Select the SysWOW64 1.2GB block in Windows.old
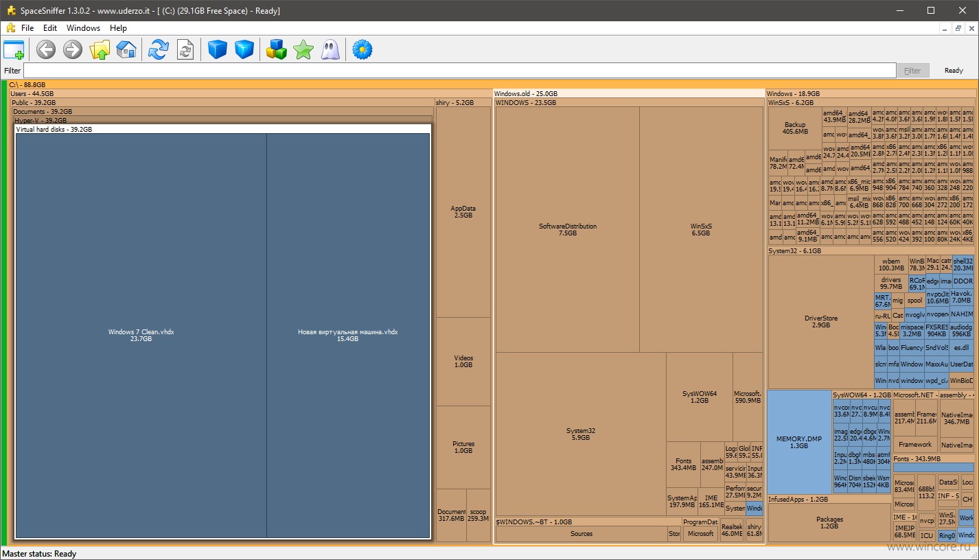 click(700, 397)
